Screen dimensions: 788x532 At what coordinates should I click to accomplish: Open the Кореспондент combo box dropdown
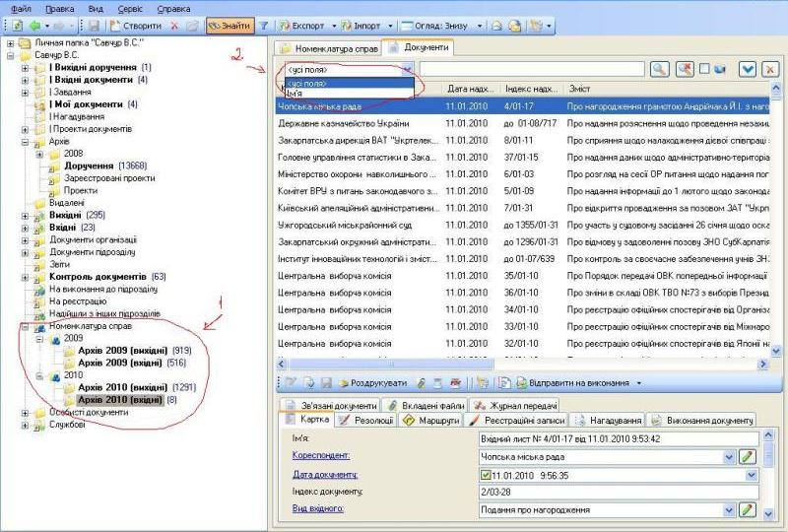tap(729, 457)
